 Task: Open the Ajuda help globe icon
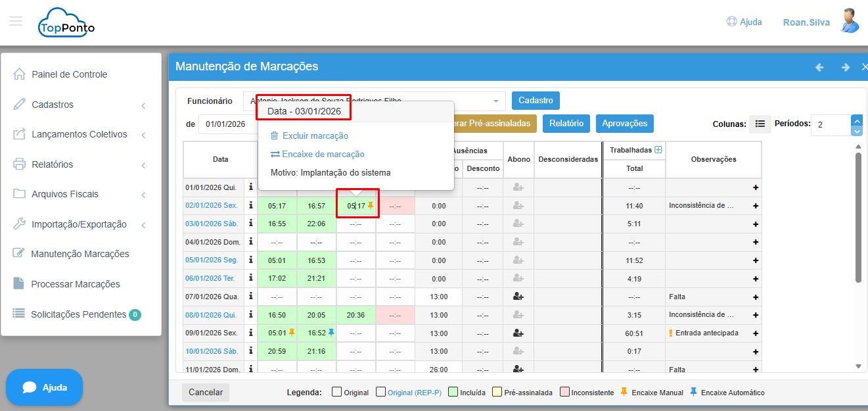(731, 22)
